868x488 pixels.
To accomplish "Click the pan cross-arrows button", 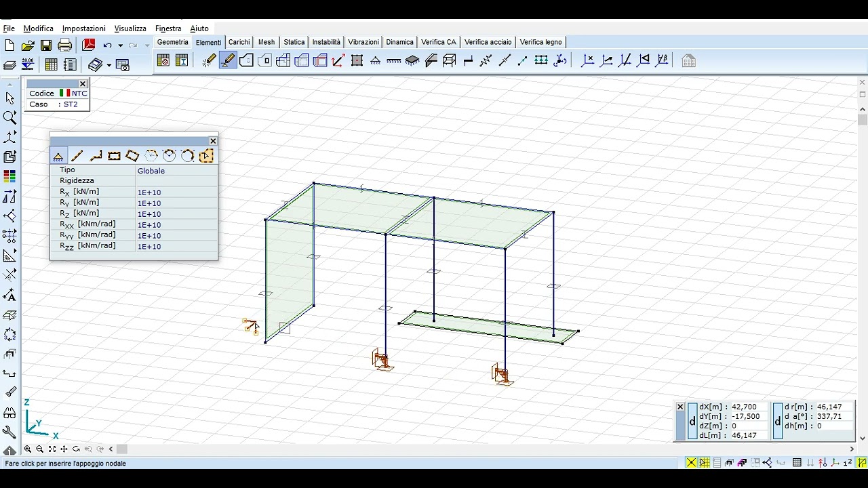I will [64, 449].
